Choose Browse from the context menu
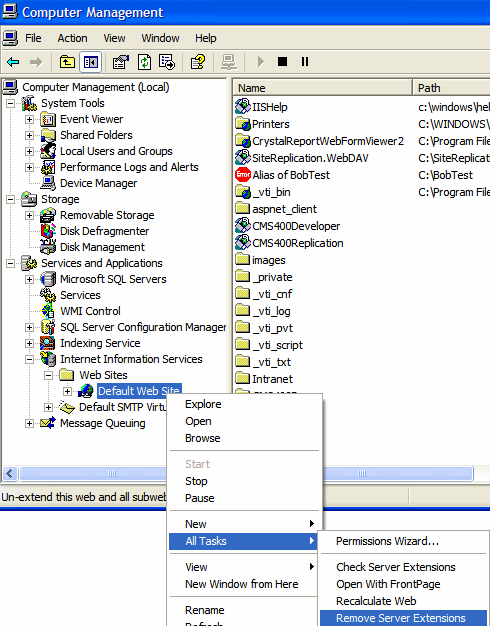490x626 pixels. coord(244,438)
